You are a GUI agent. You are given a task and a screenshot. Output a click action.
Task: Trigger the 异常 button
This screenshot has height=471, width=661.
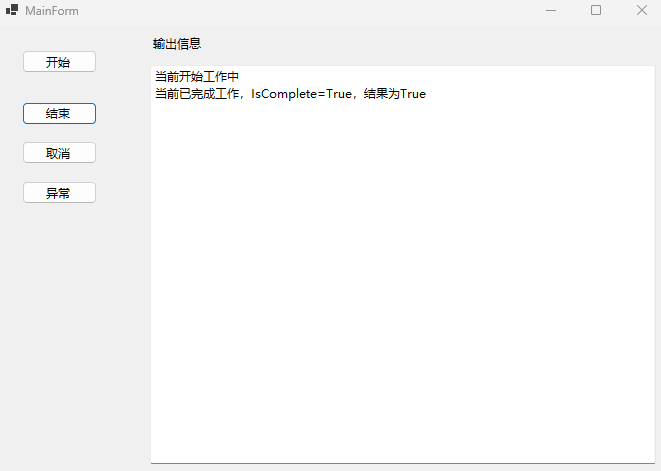(x=59, y=193)
